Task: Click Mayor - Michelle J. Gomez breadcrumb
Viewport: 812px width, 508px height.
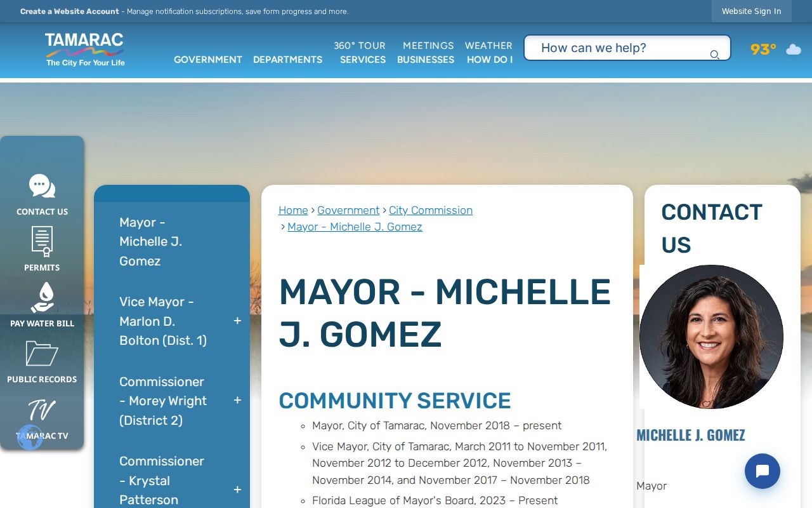Action: tap(355, 227)
